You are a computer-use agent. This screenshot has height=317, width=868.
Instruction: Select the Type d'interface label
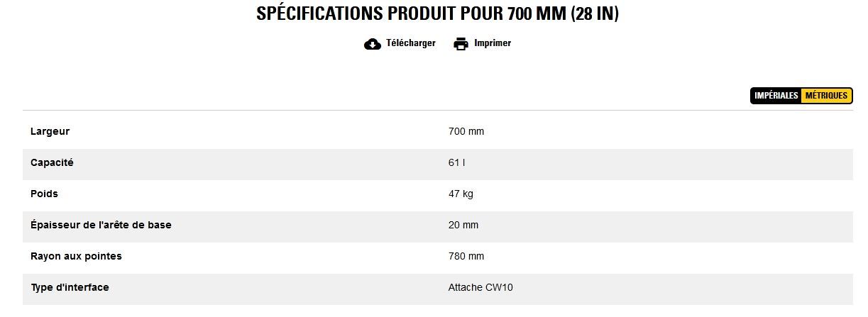pyautogui.click(x=70, y=287)
